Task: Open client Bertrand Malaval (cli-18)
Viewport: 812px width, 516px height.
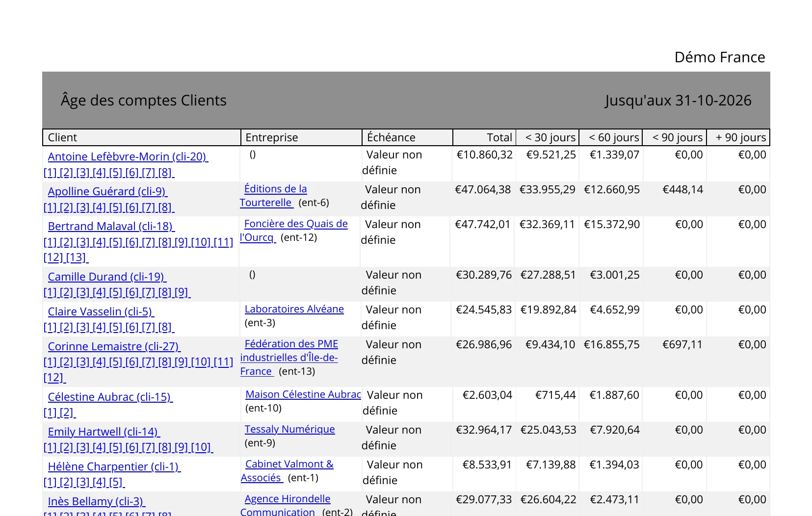Action: [x=111, y=226]
